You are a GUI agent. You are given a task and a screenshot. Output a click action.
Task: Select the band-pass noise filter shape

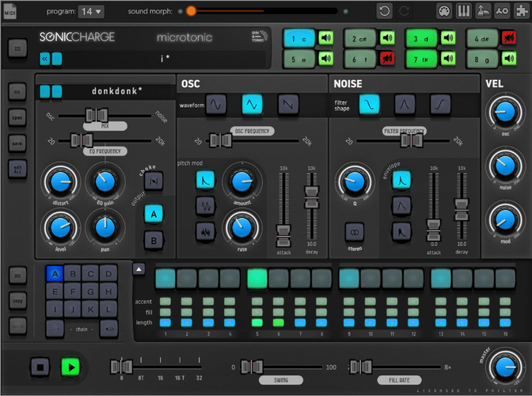click(x=405, y=105)
